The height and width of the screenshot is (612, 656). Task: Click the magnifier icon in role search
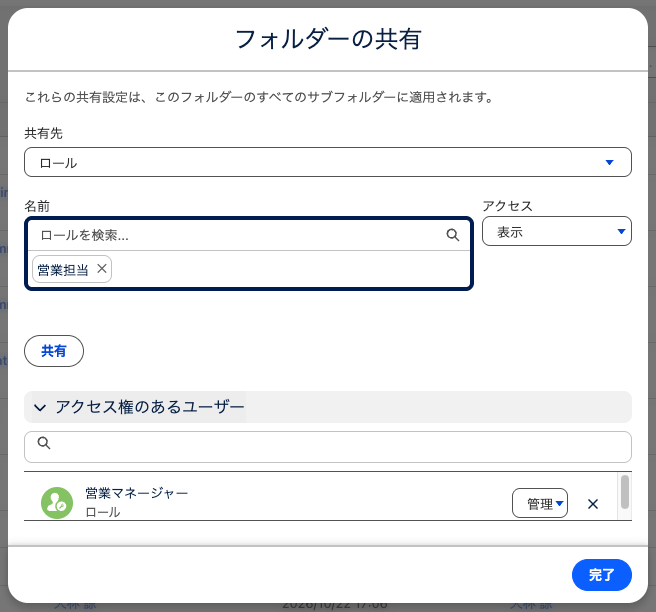(x=453, y=235)
